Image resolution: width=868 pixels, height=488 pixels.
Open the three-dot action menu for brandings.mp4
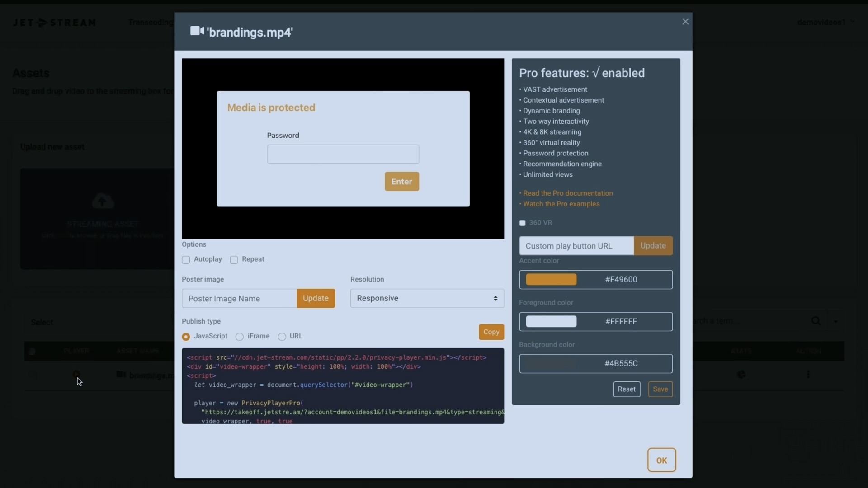pos(808,374)
